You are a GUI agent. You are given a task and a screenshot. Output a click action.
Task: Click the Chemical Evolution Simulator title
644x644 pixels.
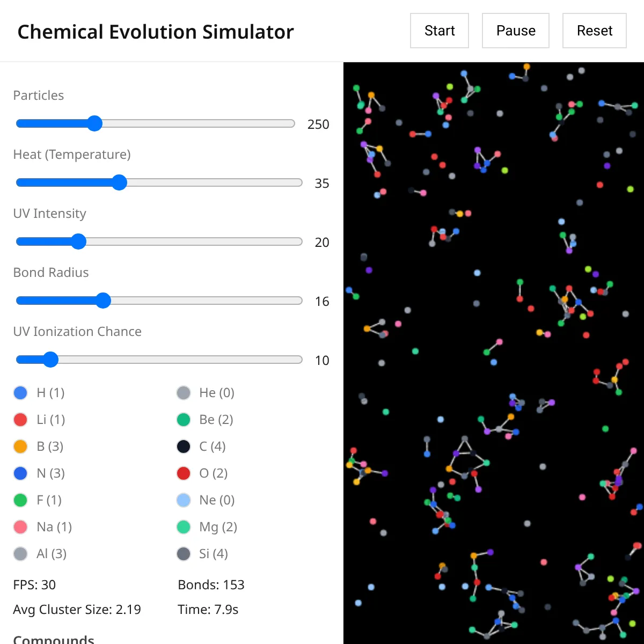(x=156, y=32)
